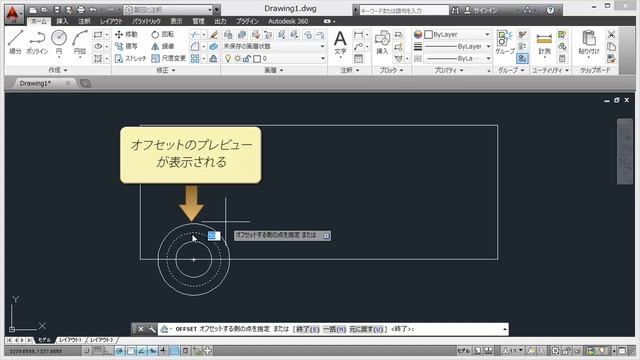
Task: Open the ByLayer color dropdown
Action: tap(457, 35)
